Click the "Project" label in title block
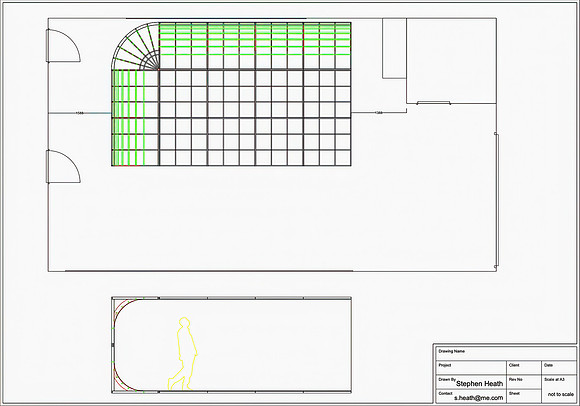This screenshot has width=580, height=406. (x=445, y=365)
